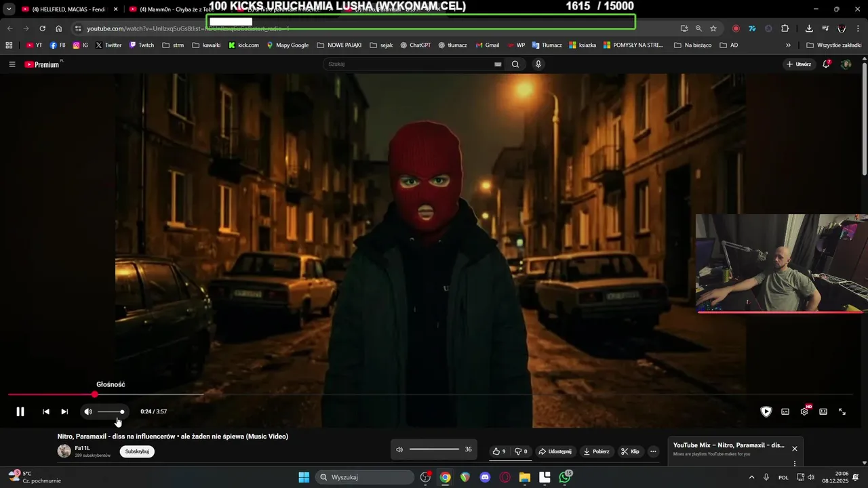Open the Fa11L channel name link
This screenshot has width=868, height=488.
click(82, 448)
